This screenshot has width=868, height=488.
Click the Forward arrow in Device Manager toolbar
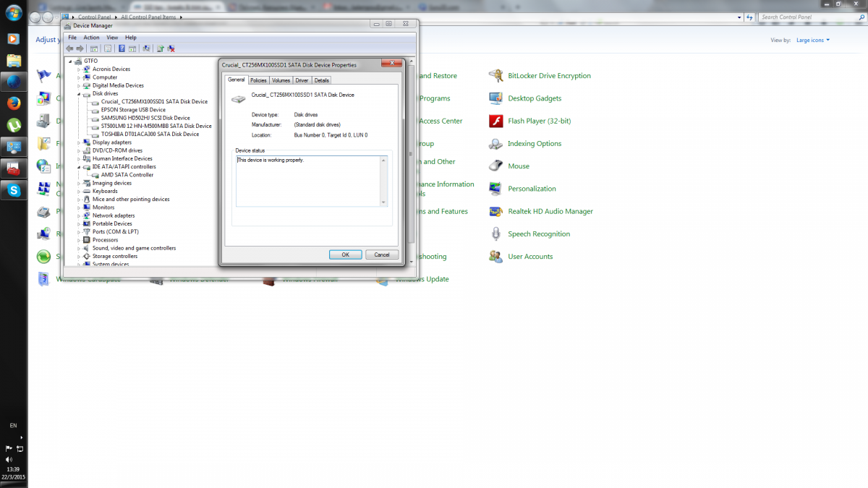tap(79, 48)
